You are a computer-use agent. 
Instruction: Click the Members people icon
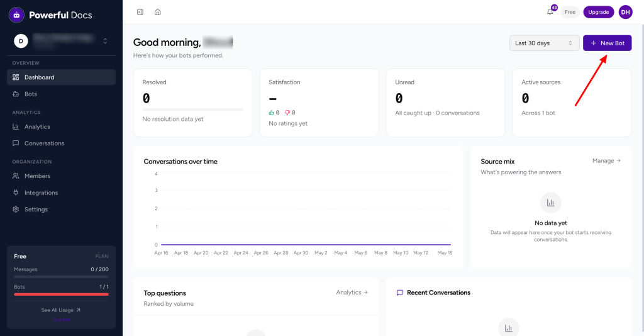pos(16,176)
